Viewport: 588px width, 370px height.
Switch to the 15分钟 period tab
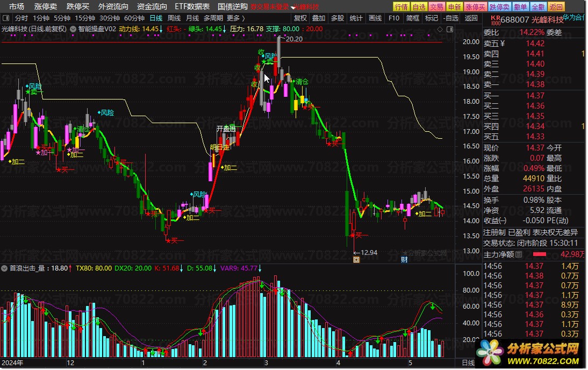pyautogui.click(x=85, y=18)
